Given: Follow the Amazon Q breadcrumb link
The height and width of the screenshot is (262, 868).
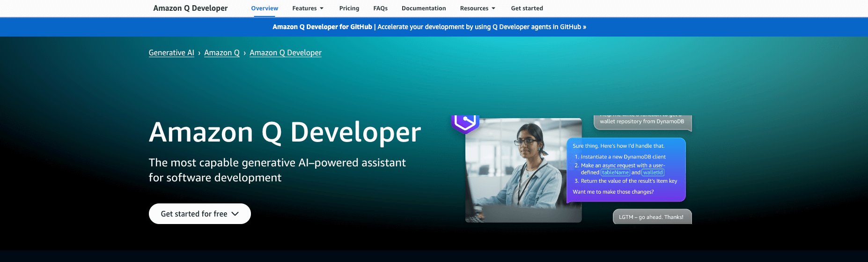Looking at the screenshot, I should coord(222,52).
